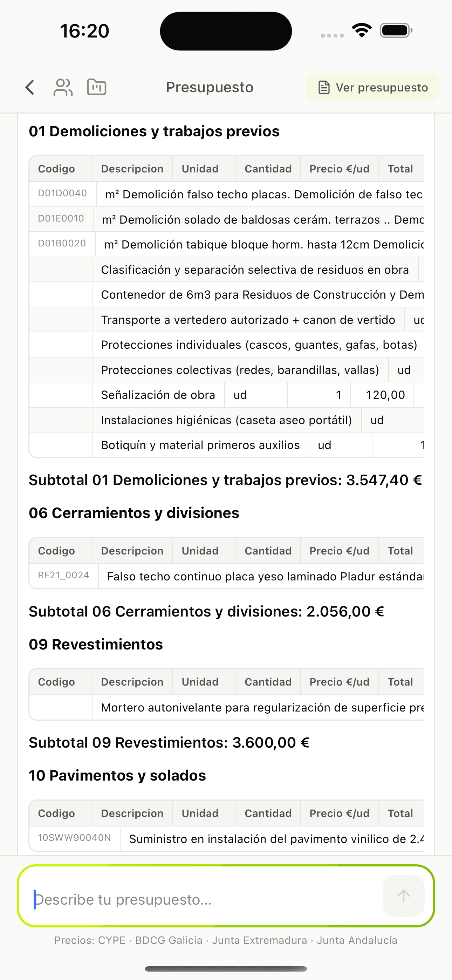Click 'Precio €/ud' header in Demoliciones table

(x=340, y=169)
